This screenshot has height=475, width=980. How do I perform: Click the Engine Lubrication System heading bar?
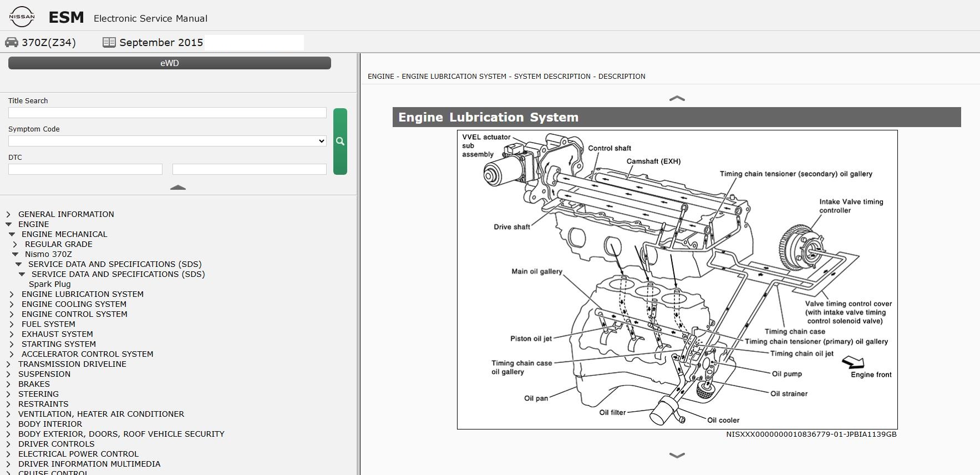pyautogui.click(x=677, y=117)
